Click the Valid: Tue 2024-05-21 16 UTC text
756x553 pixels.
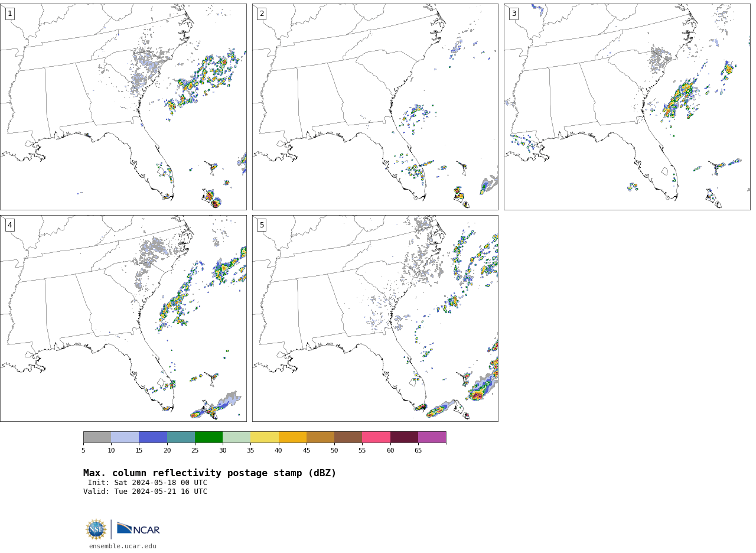[x=145, y=492]
